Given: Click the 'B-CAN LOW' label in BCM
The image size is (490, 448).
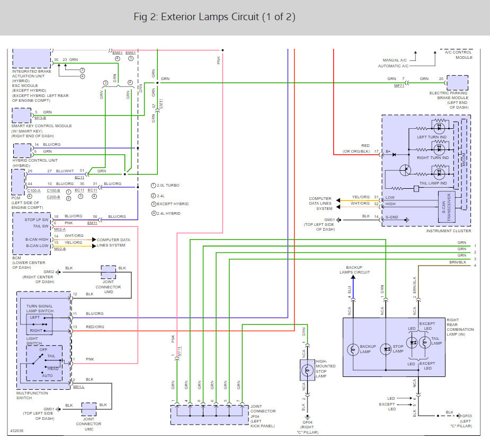Looking at the screenshot, I should (37, 246).
